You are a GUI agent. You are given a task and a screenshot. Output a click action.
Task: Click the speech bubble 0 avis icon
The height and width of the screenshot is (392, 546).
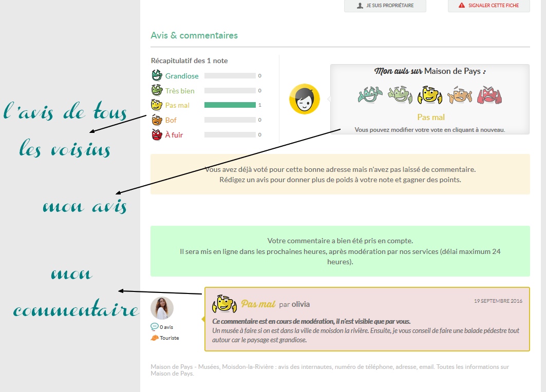[154, 326]
